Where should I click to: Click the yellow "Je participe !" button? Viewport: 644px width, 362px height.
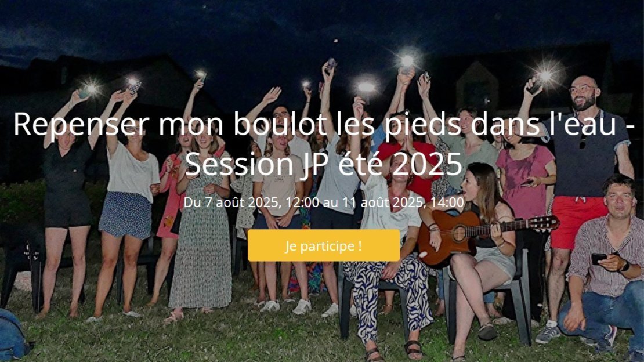click(x=324, y=245)
